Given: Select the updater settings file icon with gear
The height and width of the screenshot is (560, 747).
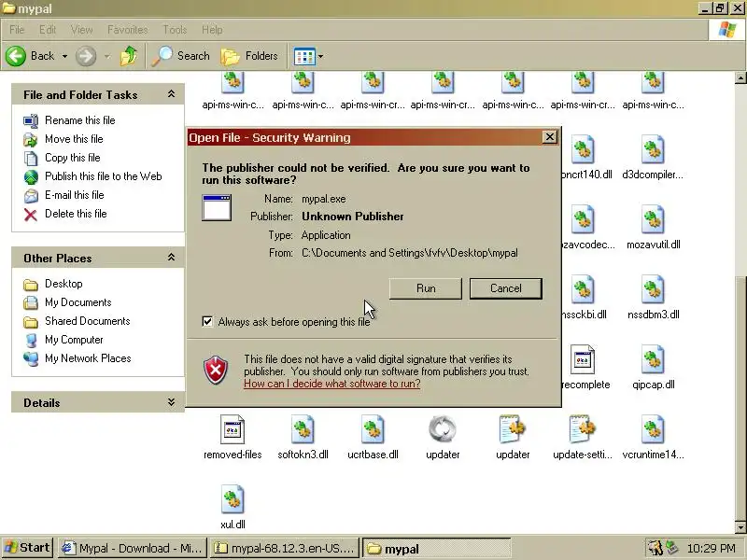Looking at the screenshot, I should coord(513,430).
